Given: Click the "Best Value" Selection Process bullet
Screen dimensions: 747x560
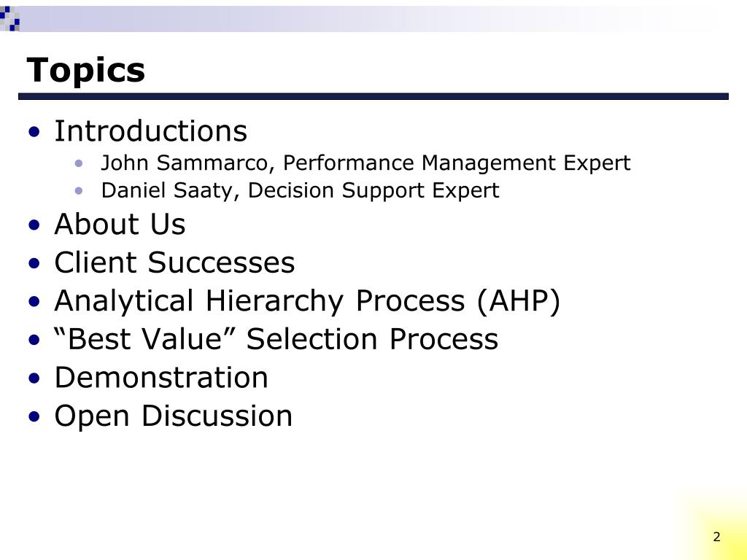Looking at the screenshot, I should 276,340.
